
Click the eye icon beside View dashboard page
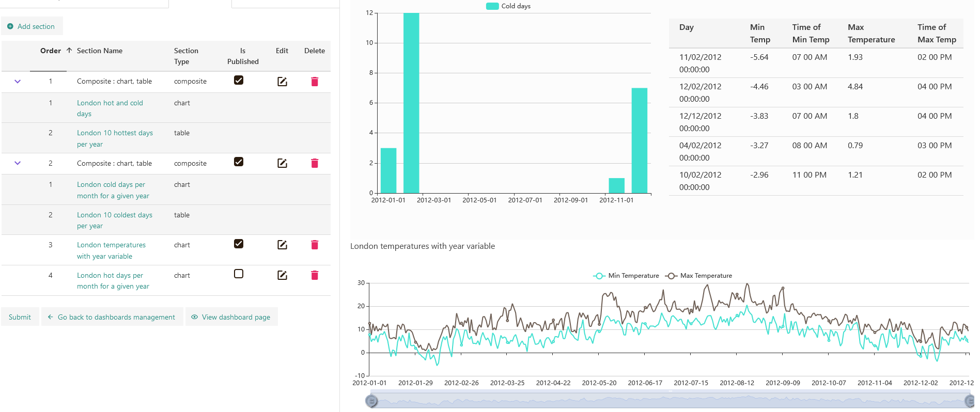[x=194, y=317]
